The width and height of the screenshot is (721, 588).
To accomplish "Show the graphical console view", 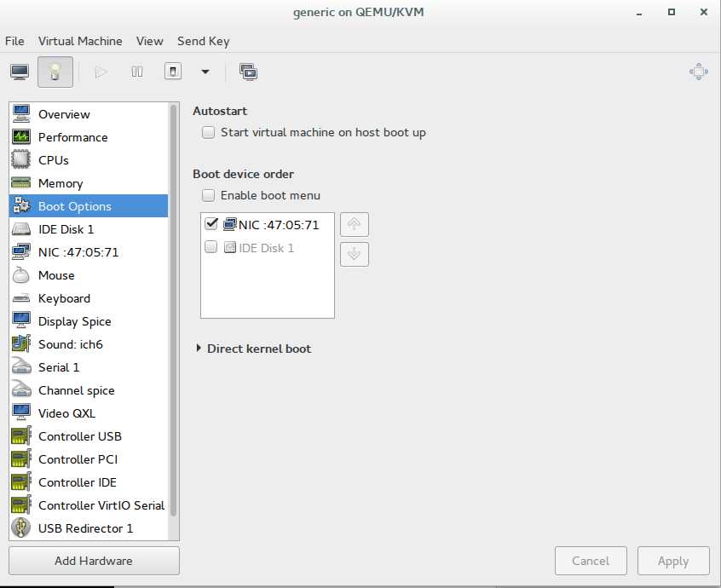I will (x=20, y=72).
